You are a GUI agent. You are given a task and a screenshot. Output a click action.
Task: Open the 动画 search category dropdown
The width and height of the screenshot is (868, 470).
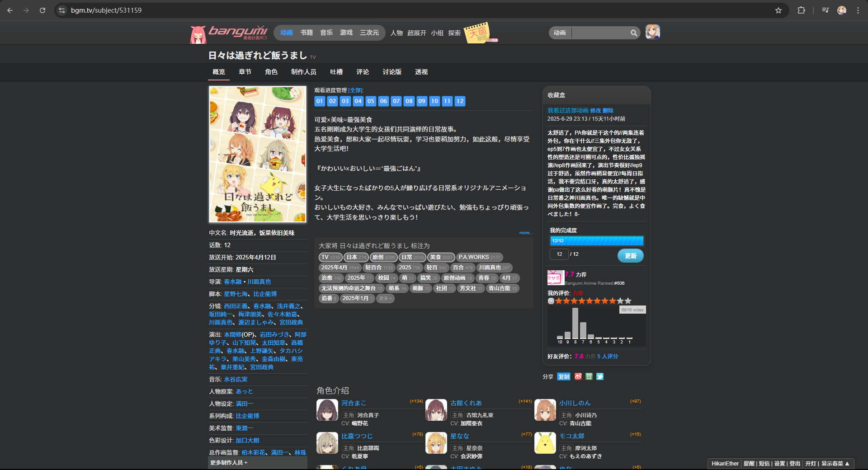560,33
